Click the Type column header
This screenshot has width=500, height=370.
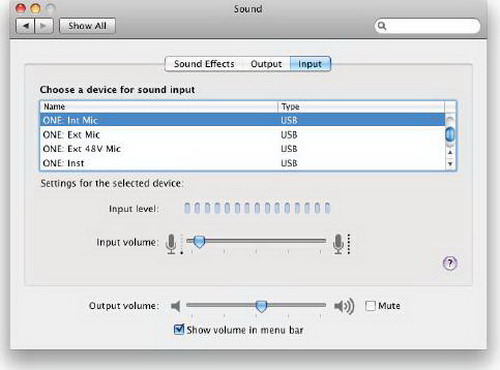pos(361,107)
